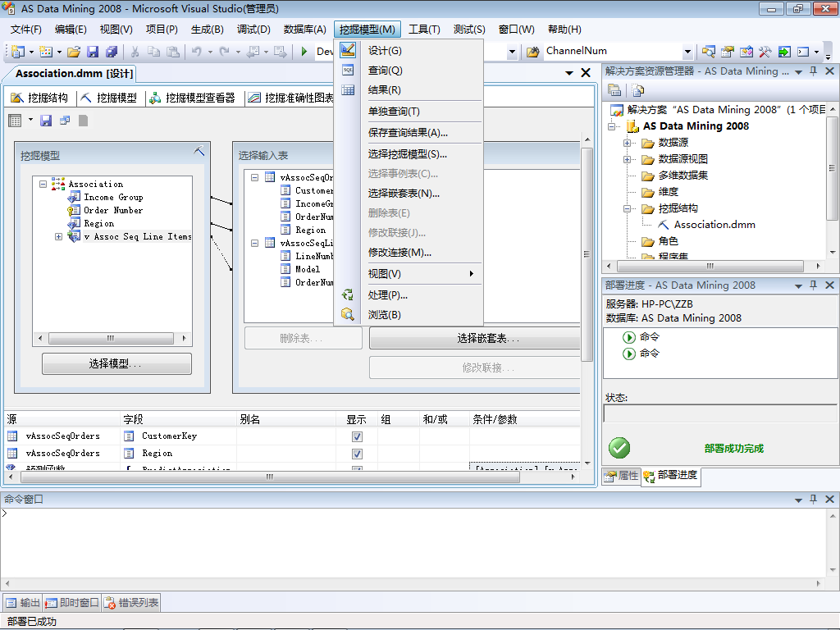This screenshot has height=630, width=840.
Task: Click the Browse magnifier icon beside 浏览(B)
Action: (x=348, y=314)
